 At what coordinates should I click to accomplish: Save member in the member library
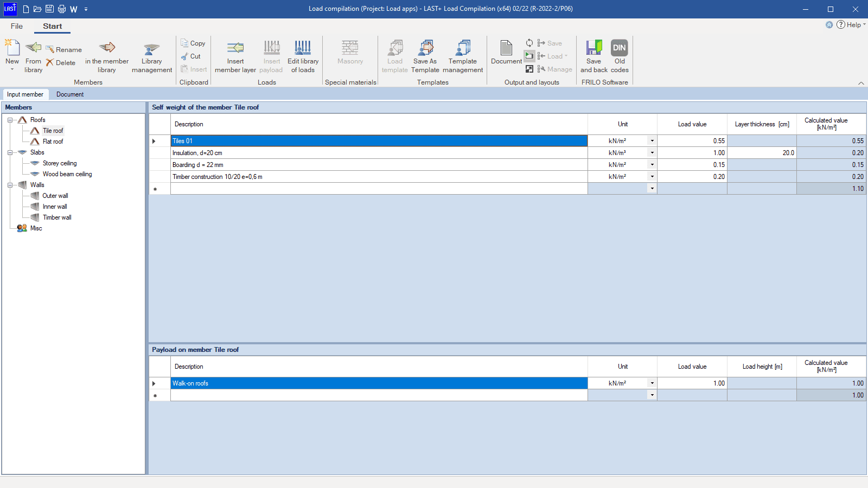(x=107, y=48)
